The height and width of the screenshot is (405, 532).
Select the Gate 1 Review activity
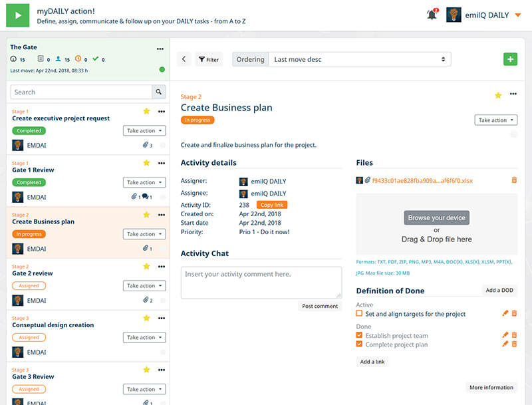pos(33,170)
